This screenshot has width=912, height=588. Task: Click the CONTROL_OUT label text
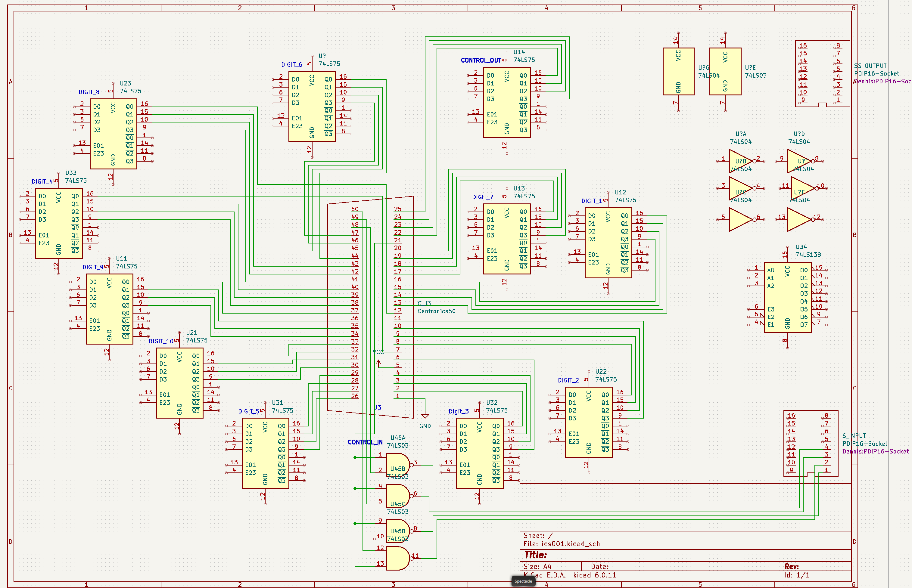(x=481, y=60)
